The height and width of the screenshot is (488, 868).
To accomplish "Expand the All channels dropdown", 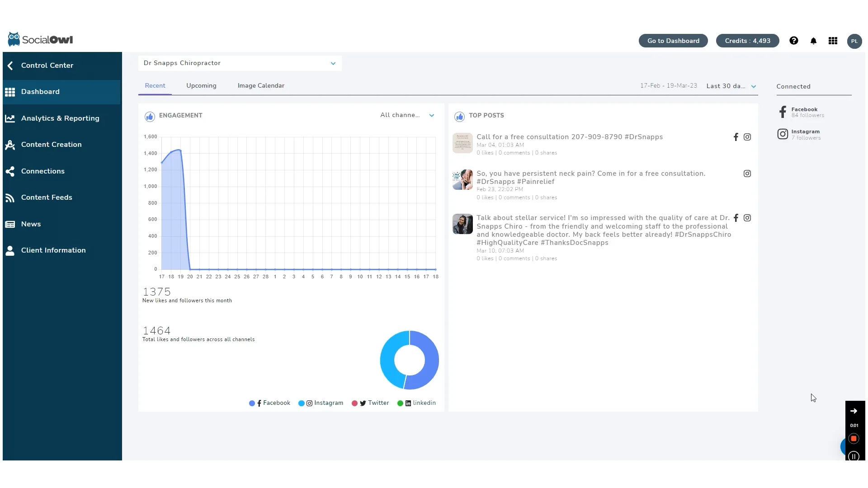I will [x=406, y=115].
